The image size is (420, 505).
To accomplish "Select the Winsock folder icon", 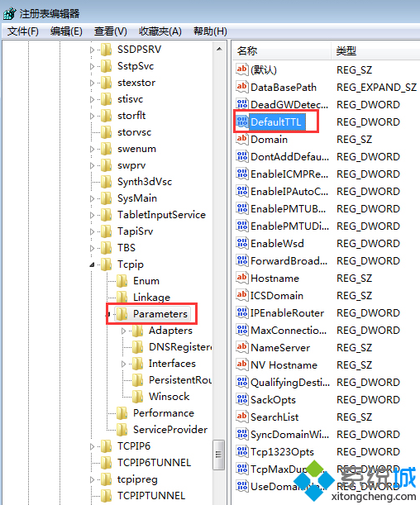I will [x=137, y=397].
